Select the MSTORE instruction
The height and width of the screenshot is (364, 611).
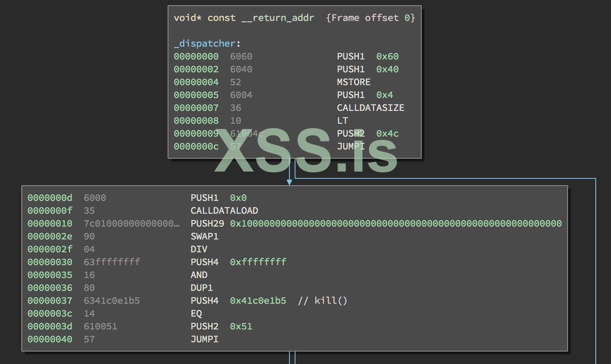(354, 82)
